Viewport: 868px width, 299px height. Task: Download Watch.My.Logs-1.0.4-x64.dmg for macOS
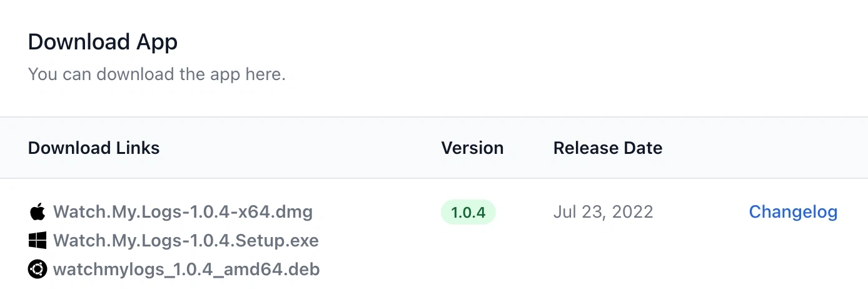point(183,211)
